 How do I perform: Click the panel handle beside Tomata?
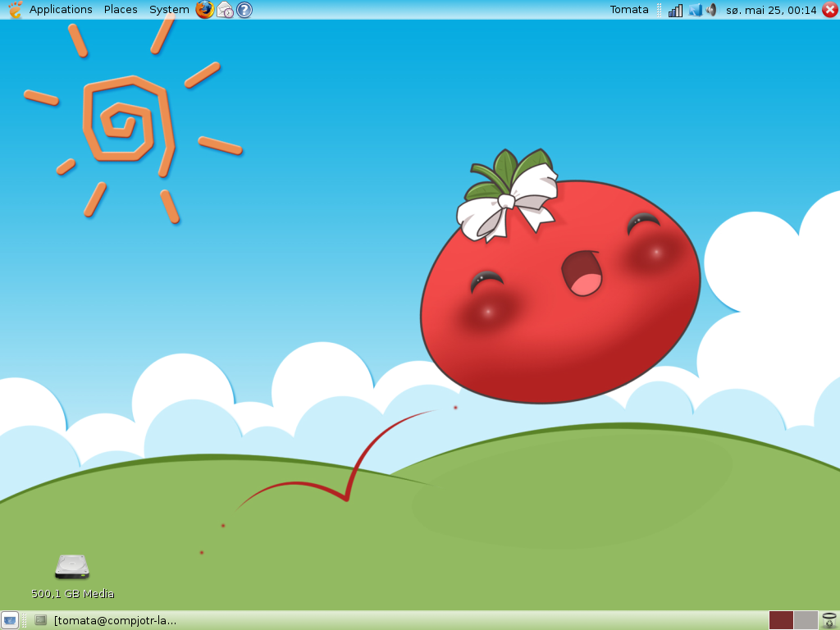click(x=659, y=10)
